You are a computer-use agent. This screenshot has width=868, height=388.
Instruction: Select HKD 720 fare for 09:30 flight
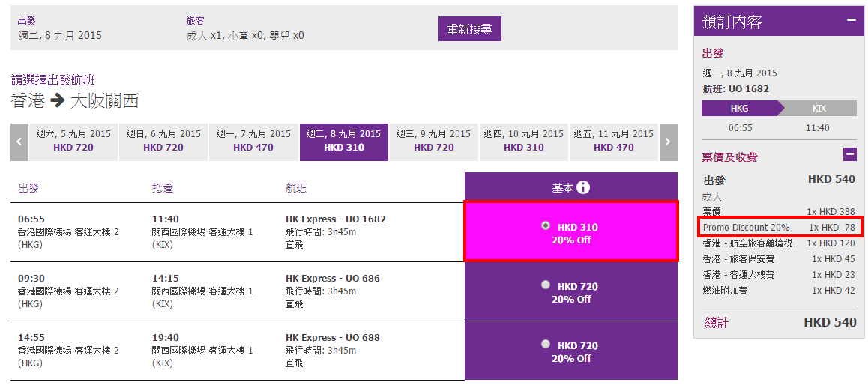pos(545,285)
